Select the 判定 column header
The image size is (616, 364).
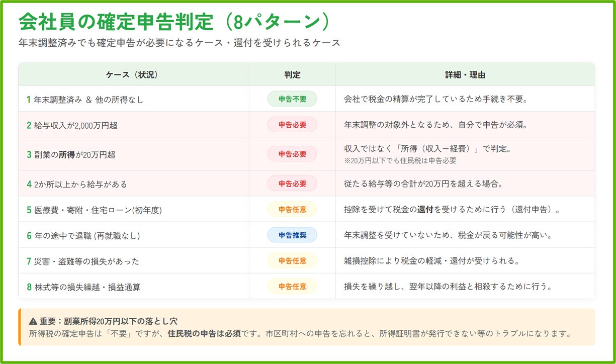point(292,75)
